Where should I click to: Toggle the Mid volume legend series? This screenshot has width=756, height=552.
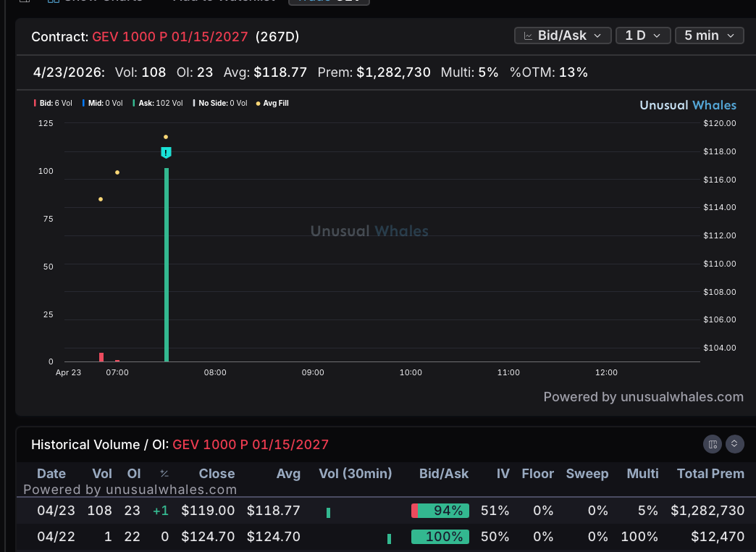point(103,104)
